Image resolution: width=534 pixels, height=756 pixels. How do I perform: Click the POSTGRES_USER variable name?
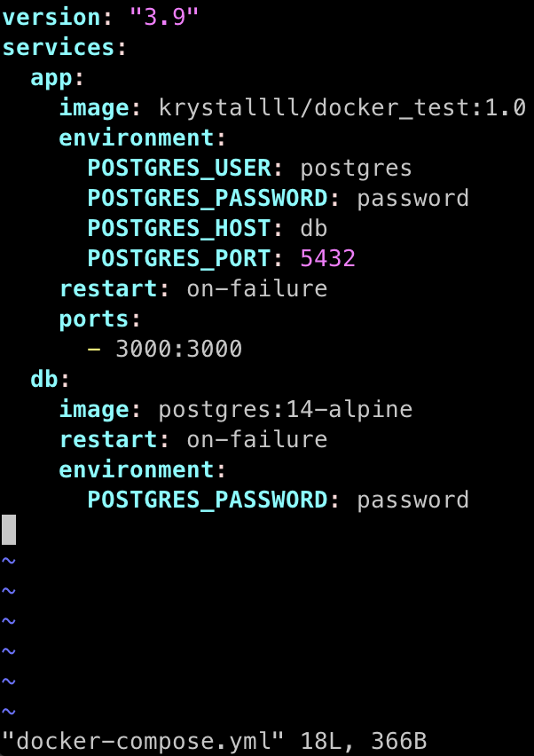tap(180, 169)
